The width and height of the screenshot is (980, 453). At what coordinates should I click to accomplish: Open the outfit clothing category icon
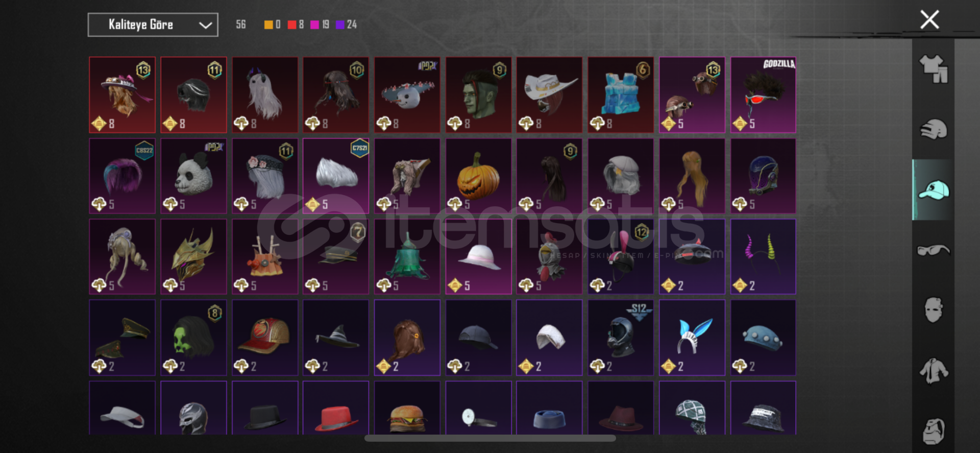click(x=933, y=69)
